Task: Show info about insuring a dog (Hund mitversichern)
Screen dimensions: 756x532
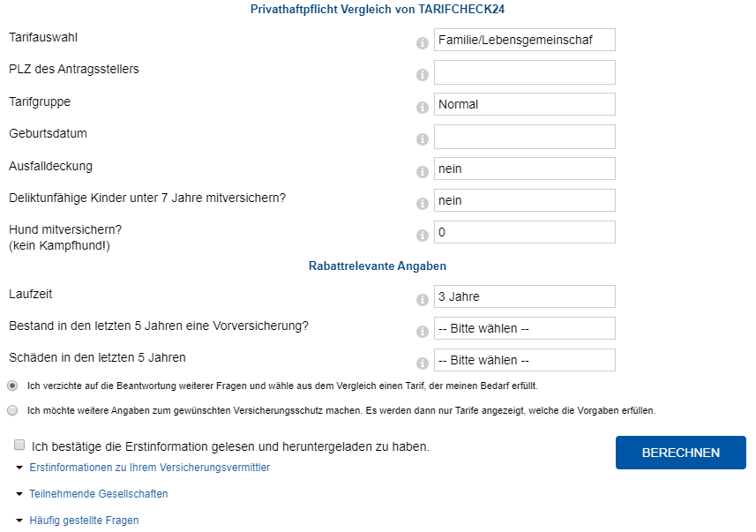Action: [x=422, y=236]
